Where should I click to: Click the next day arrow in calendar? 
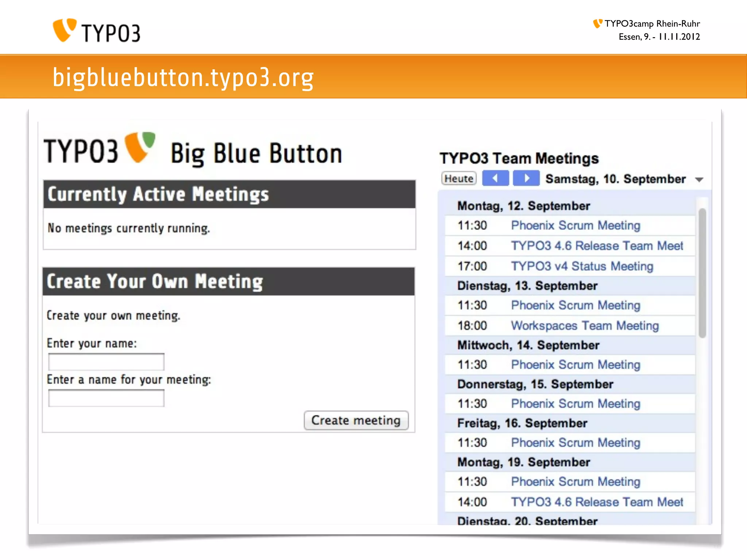[526, 179]
